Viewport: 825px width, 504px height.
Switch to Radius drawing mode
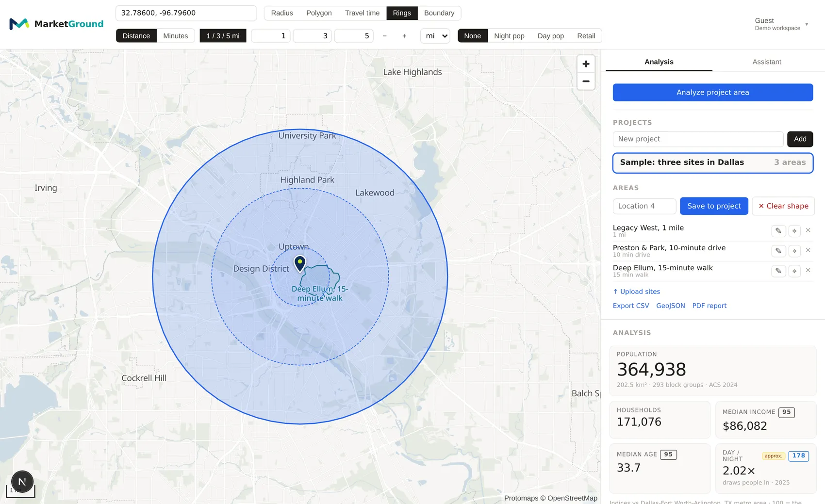point(282,13)
